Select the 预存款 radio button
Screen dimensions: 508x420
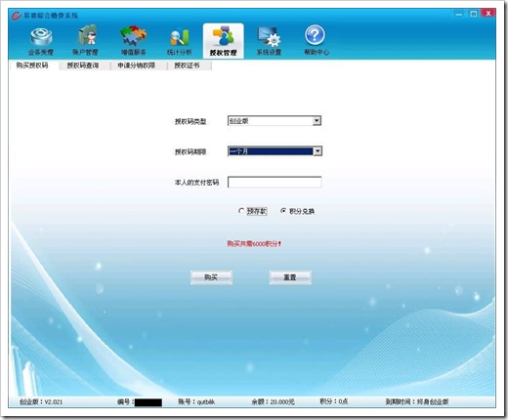[x=241, y=211]
